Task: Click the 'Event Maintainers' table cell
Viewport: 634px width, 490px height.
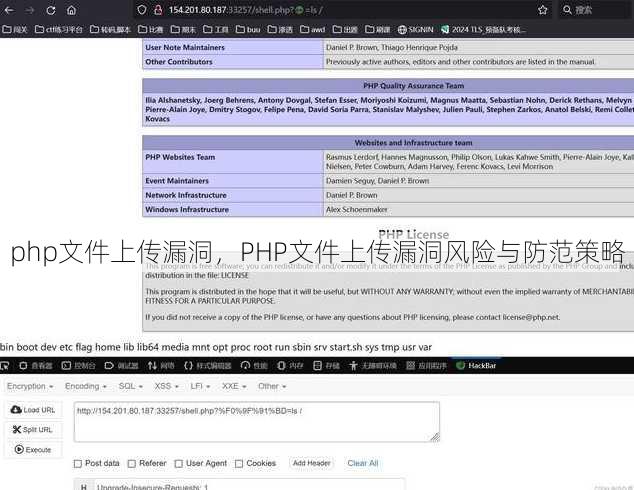Action: pos(233,181)
